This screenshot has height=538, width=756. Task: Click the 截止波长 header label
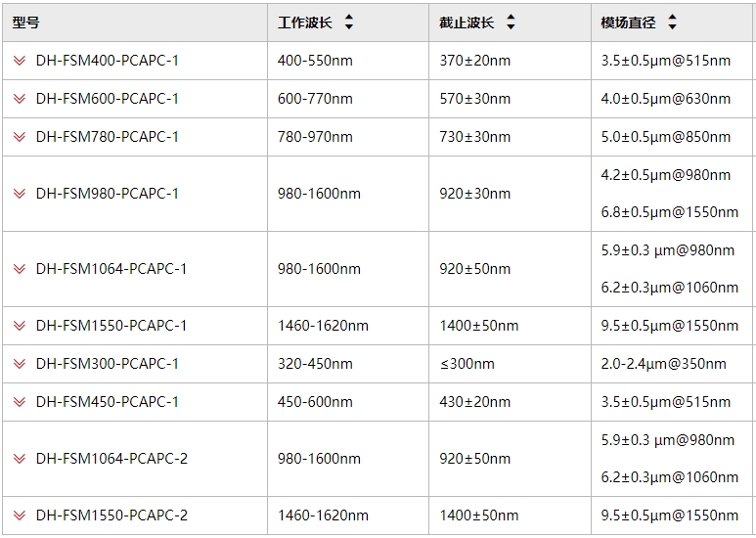[x=467, y=22]
